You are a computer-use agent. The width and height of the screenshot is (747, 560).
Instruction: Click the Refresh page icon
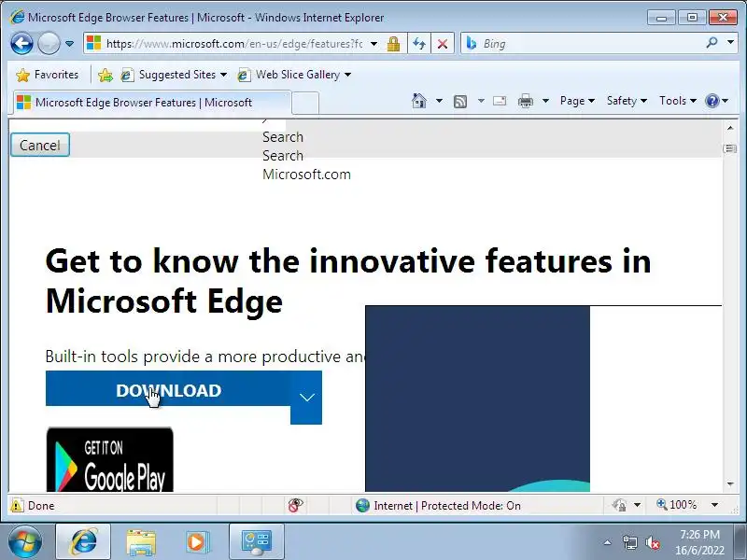click(419, 44)
